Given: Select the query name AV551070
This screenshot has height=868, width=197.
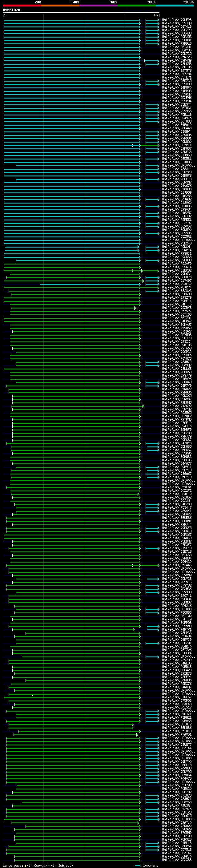Looking at the screenshot, I should pyautogui.click(x=11, y=10).
